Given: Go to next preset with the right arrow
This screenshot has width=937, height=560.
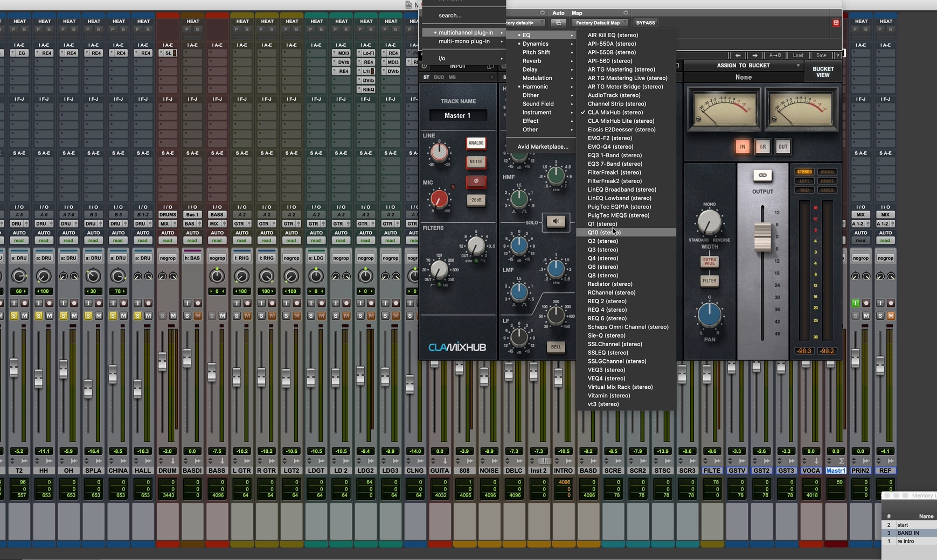Looking at the screenshot, I should [x=755, y=55].
